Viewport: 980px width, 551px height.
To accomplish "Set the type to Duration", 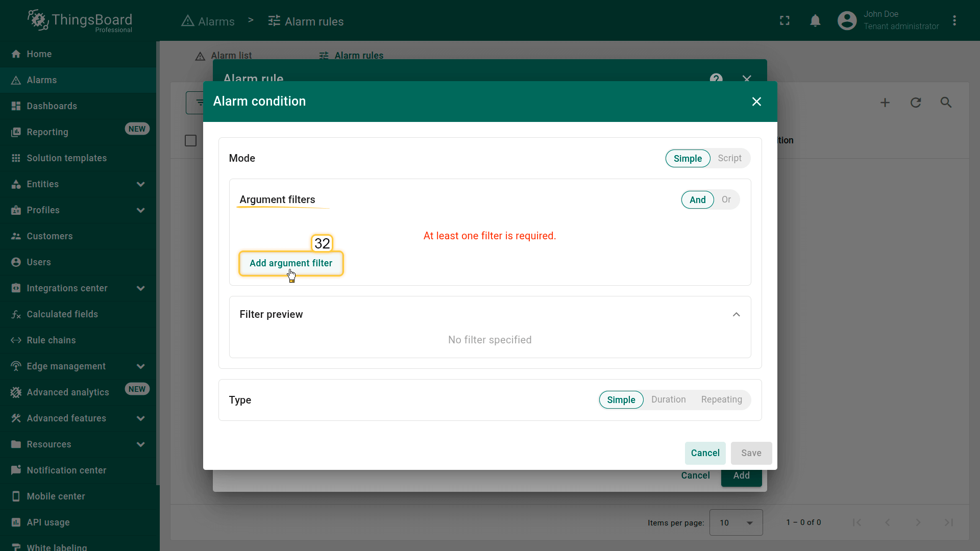I will [668, 399].
